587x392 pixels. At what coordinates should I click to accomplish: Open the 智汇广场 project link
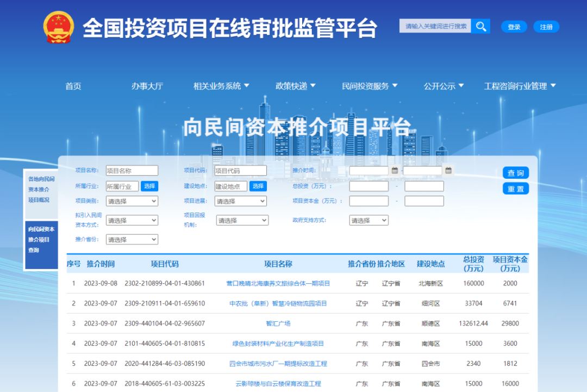click(x=278, y=323)
